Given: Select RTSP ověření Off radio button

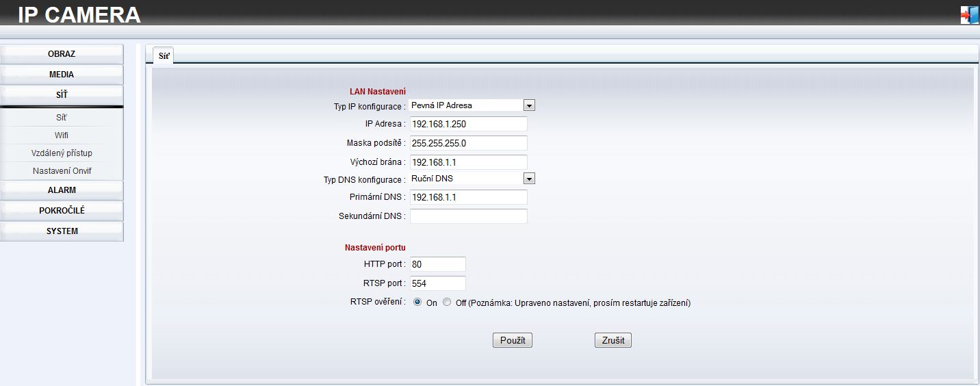Looking at the screenshot, I should [447, 302].
